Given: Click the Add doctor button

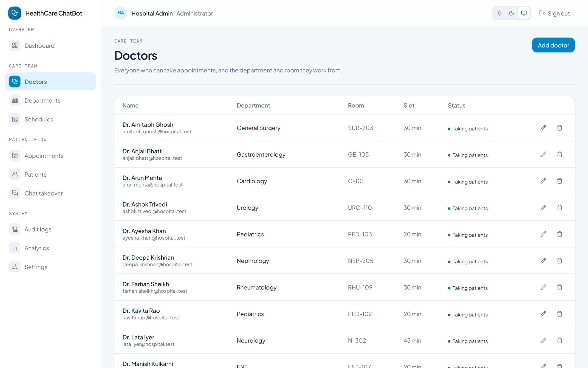Looking at the screenshot, I should coord(553,45).
